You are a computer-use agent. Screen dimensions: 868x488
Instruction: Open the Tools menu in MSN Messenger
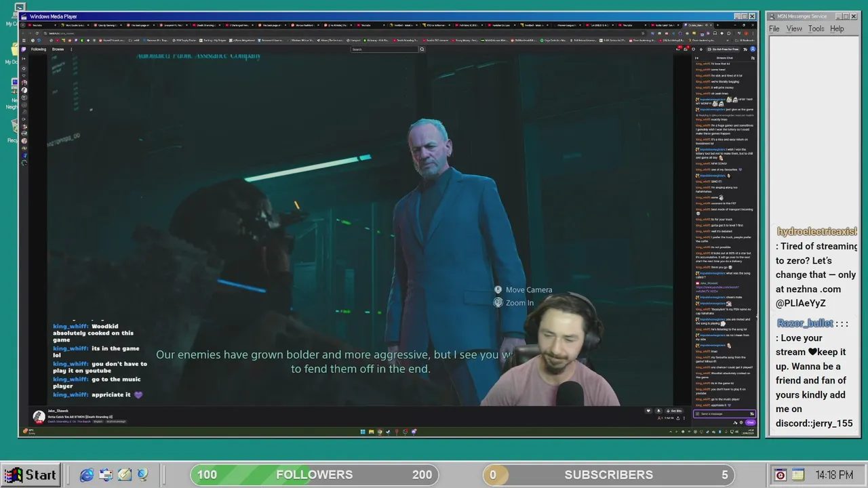click(816, 28)
